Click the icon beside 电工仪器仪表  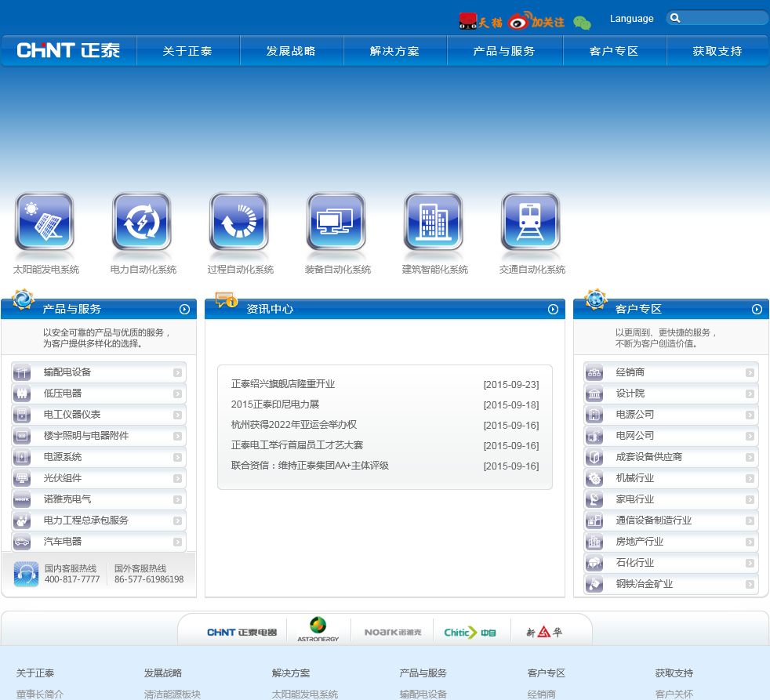point(22,415)
